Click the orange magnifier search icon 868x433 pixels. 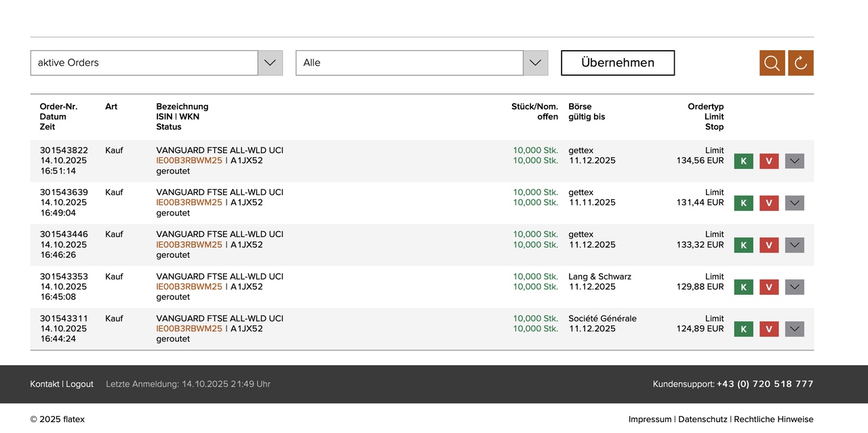(772, 63)
